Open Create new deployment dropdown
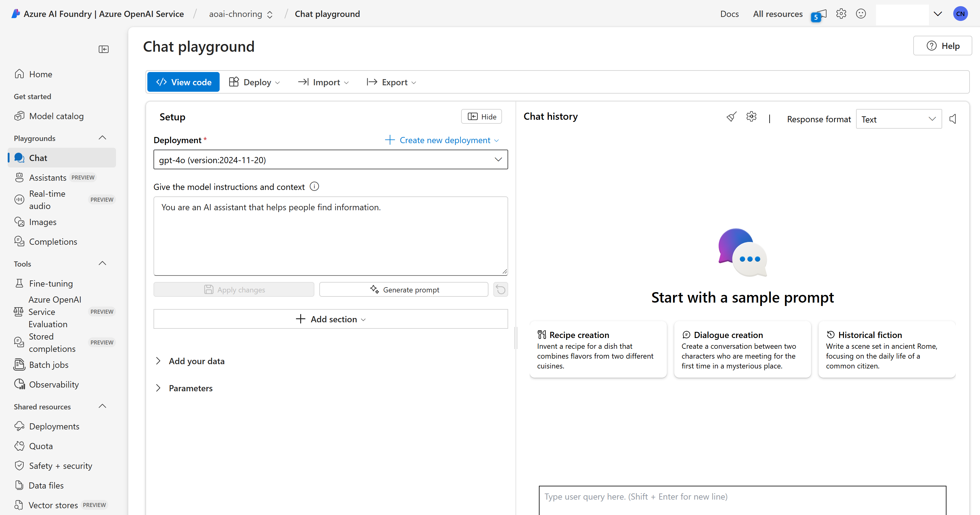Screen dimensions: 980x515 [x=442, y=140]
